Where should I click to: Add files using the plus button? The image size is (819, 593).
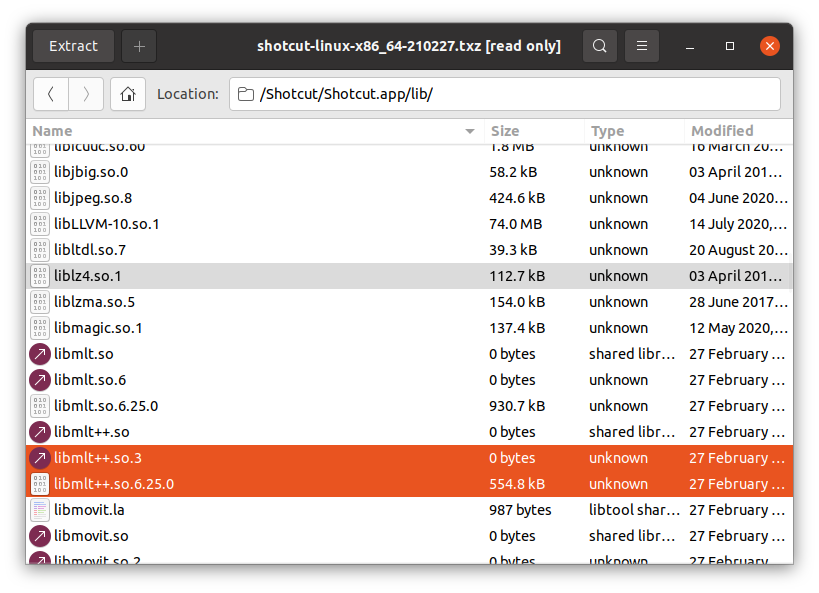[138, 45]
